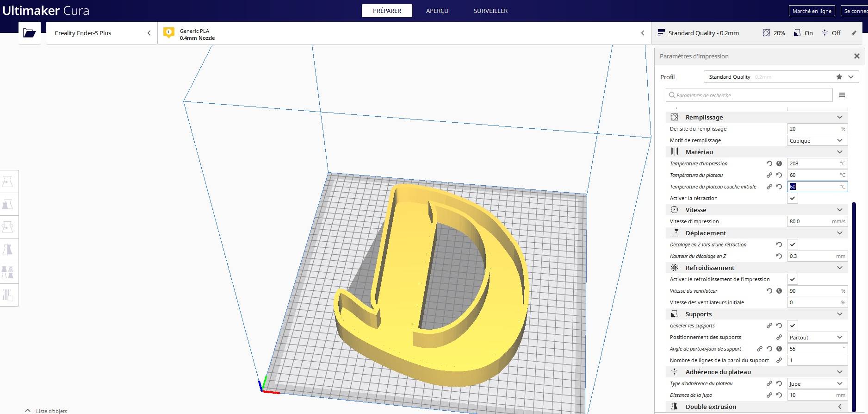Screen dimensions: 868x414
Task: Open file via the folder icon
Action: [29, 33]
